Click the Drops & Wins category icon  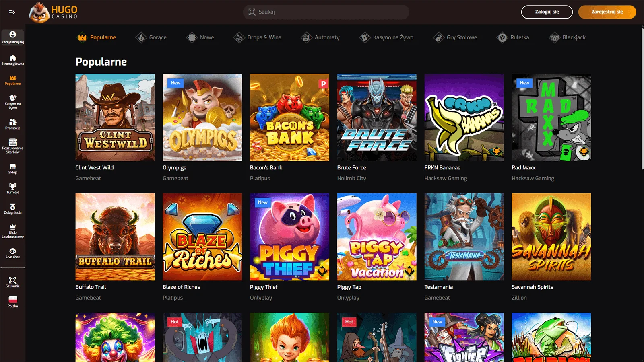(239, 37)
